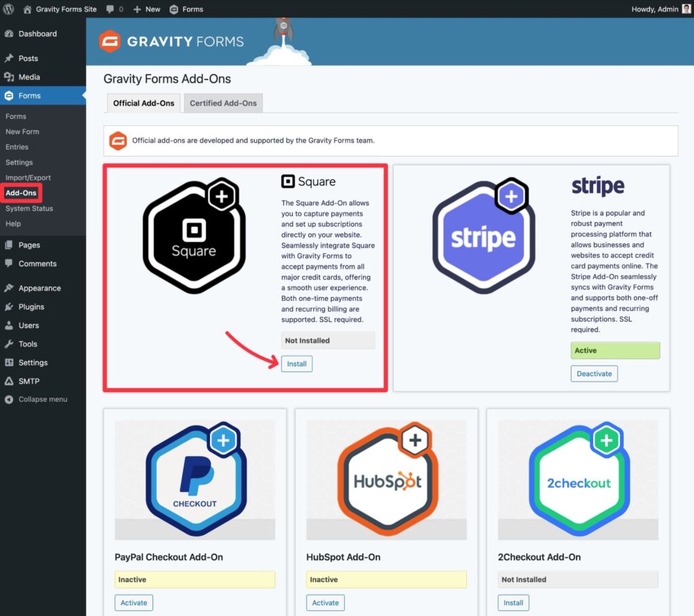
Task: Select Forms top-level sidebar menu item
Action: [x=43, y=96]
